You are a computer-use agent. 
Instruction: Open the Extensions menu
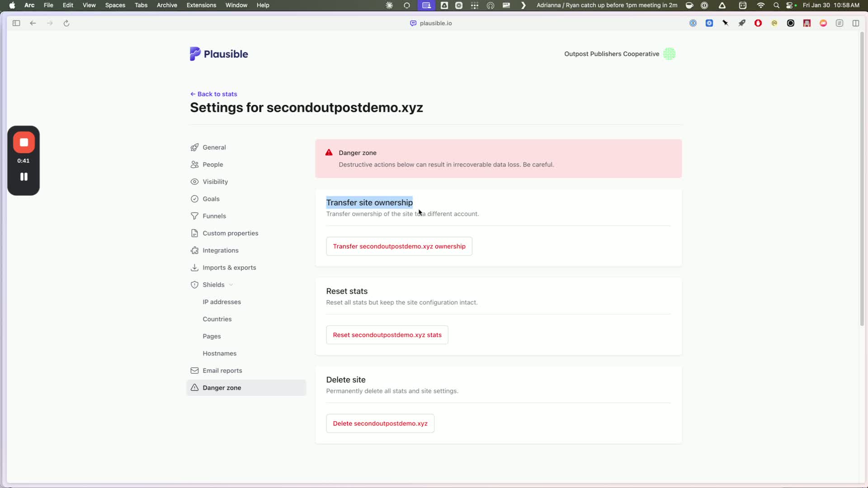201,5
